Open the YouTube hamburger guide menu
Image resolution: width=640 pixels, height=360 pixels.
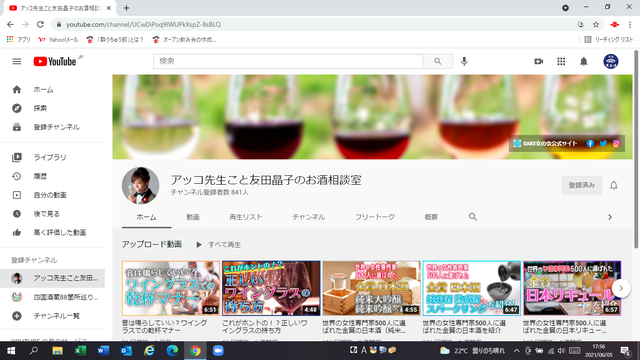pos(17,62)
